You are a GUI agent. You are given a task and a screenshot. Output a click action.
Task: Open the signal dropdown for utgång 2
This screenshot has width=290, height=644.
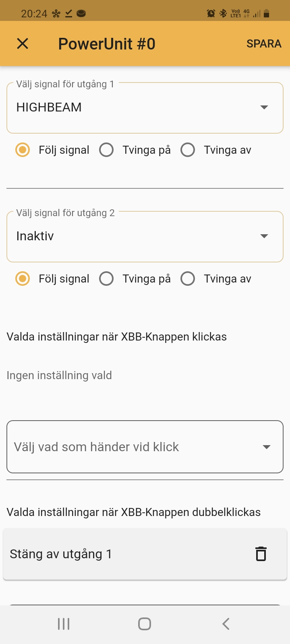145,236
